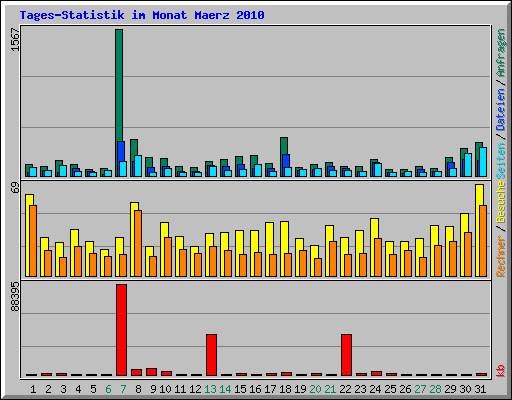The width and height of the screenshot is (512, 400).
Task: Click the 'Besuche' legend label
Action: 501,202
